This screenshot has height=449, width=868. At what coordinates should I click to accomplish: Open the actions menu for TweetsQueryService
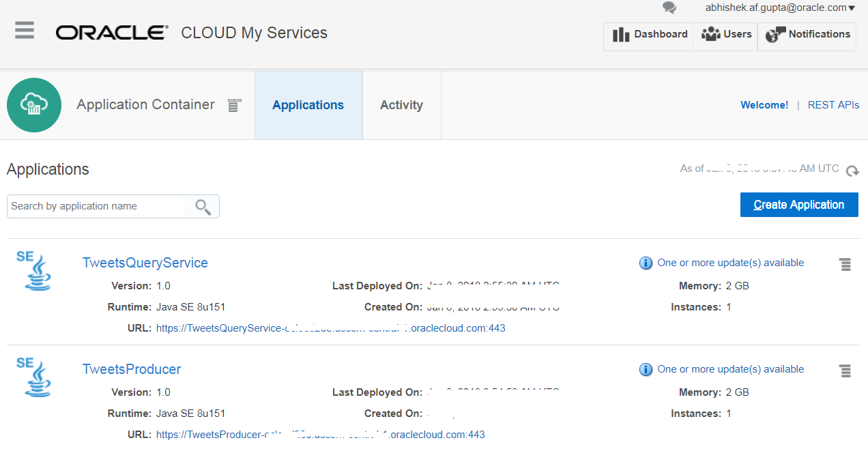(x=845, y=264)
